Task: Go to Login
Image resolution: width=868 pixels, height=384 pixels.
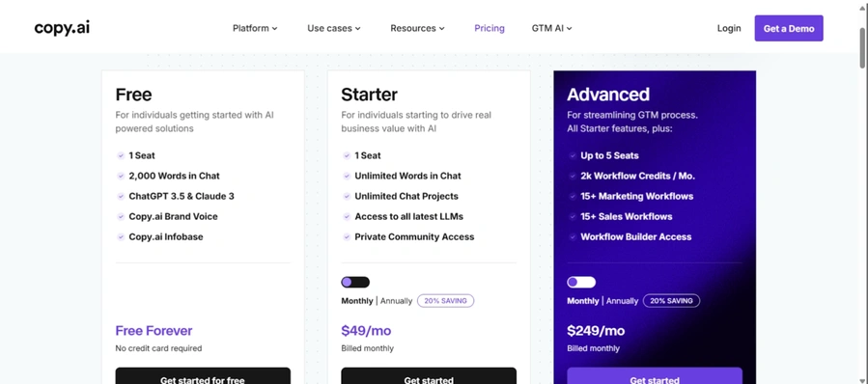Action: coord(729,28)
